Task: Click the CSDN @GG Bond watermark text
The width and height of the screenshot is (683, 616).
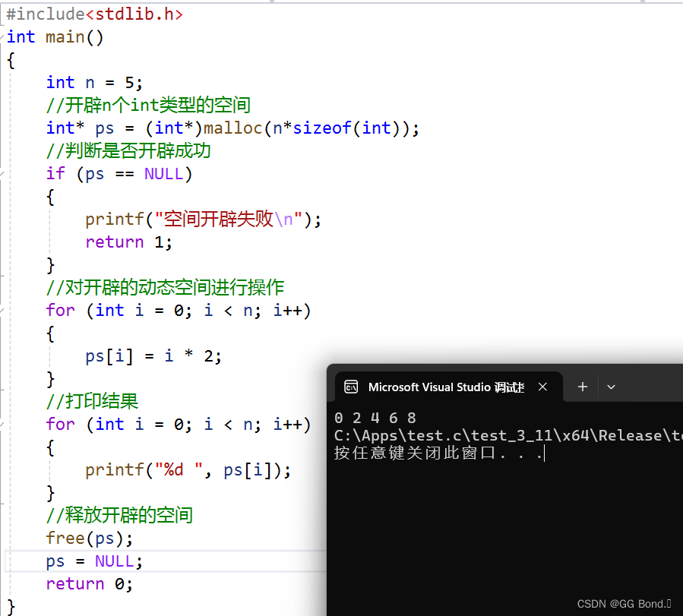Action: pyautogui.click(x=622, y=603)
